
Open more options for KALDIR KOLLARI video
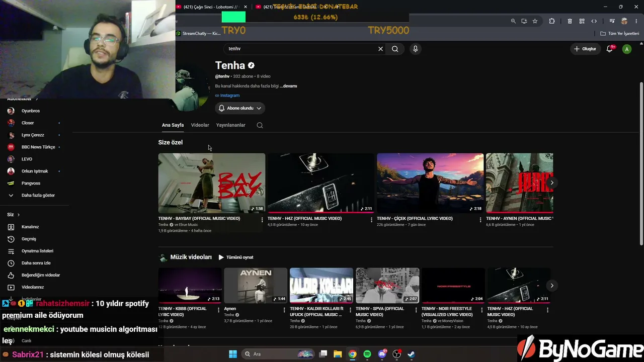coord(350,310)
